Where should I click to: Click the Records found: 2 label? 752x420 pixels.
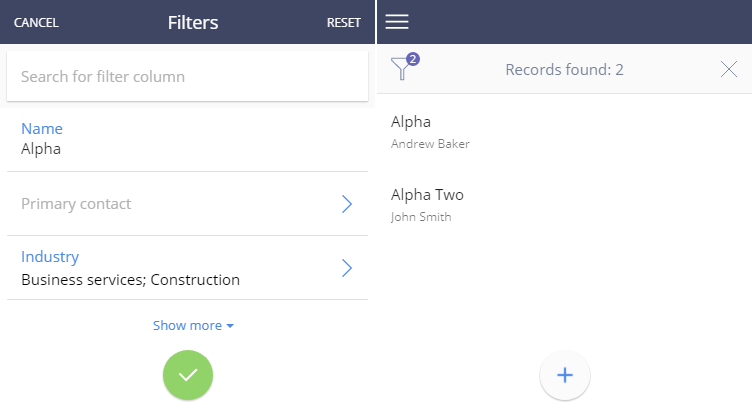(564, 70)
